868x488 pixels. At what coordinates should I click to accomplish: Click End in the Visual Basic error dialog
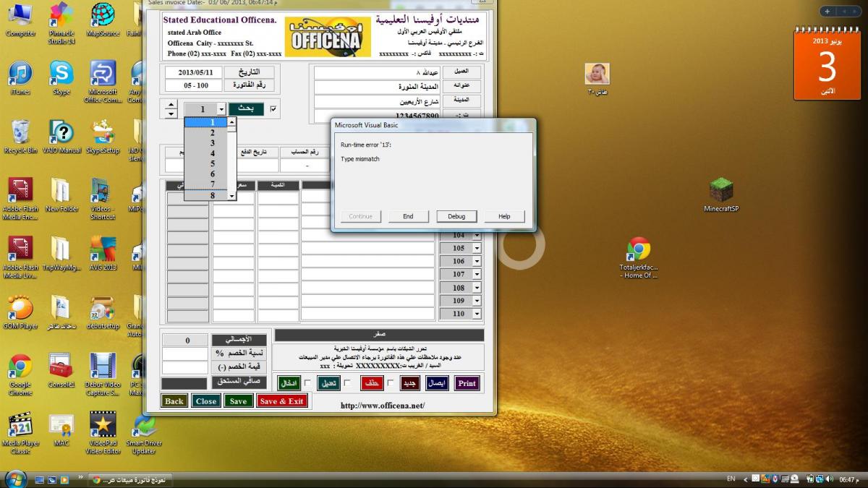pyautogui.click(x=408, y=216)
